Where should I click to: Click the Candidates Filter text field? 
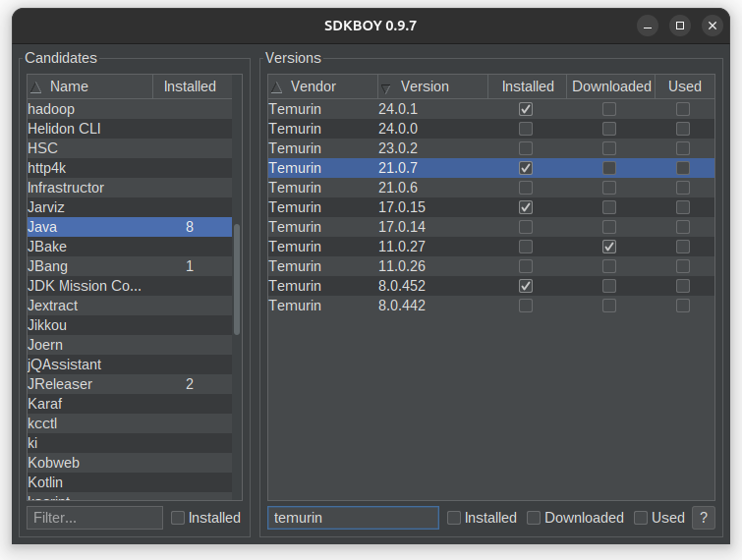94,518
